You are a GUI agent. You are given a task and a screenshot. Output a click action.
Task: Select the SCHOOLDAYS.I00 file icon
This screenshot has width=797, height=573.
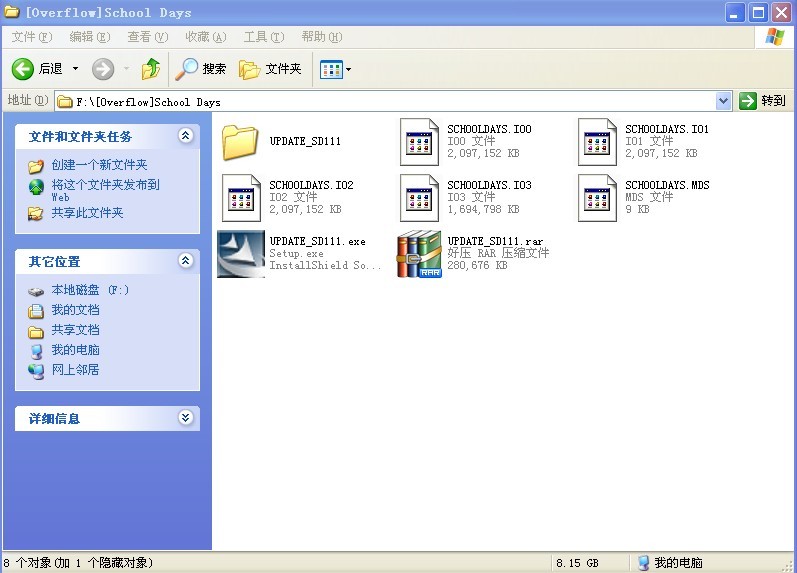click(419, 142)
